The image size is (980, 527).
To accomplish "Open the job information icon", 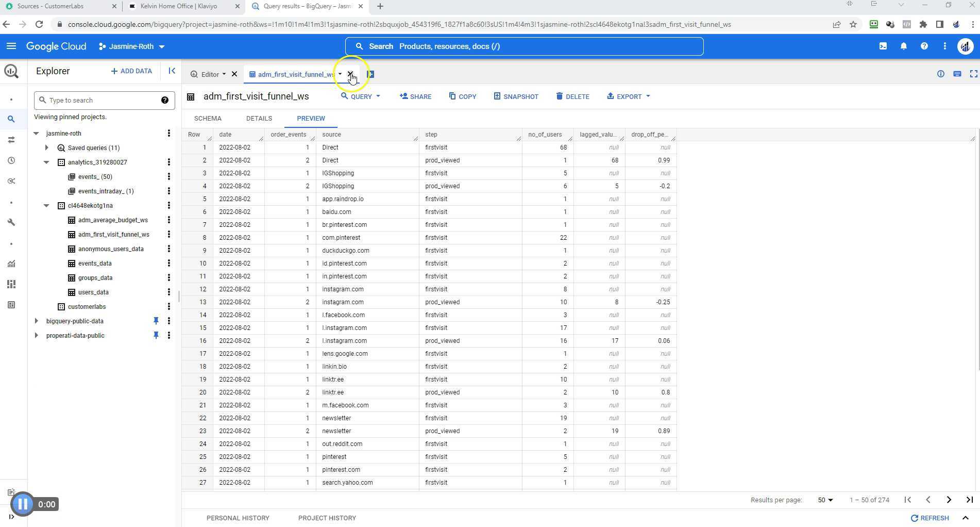I will pyautogui.click(x=941, y=74).
